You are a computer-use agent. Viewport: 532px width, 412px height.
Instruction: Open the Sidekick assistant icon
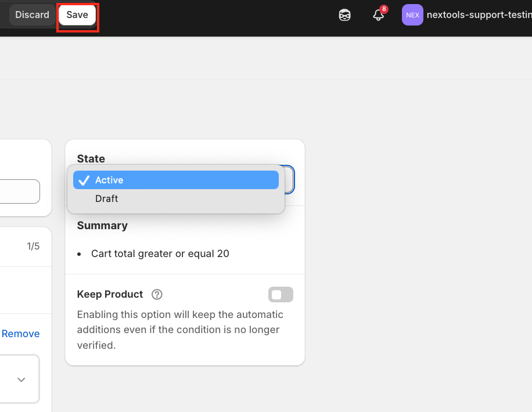344,15
